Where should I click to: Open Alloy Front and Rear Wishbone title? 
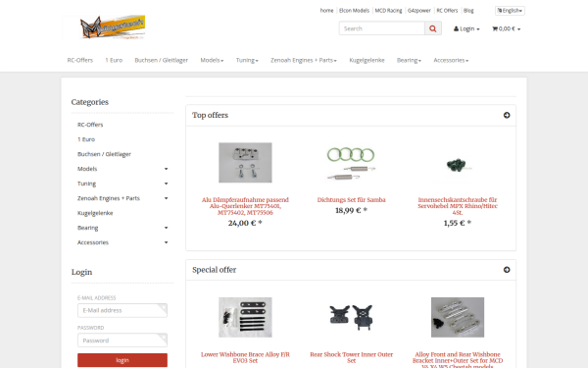pos(458,359)
